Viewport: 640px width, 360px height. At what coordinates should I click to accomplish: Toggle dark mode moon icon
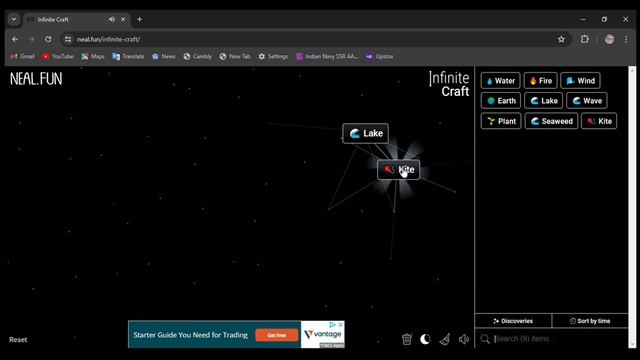[425, 339]
